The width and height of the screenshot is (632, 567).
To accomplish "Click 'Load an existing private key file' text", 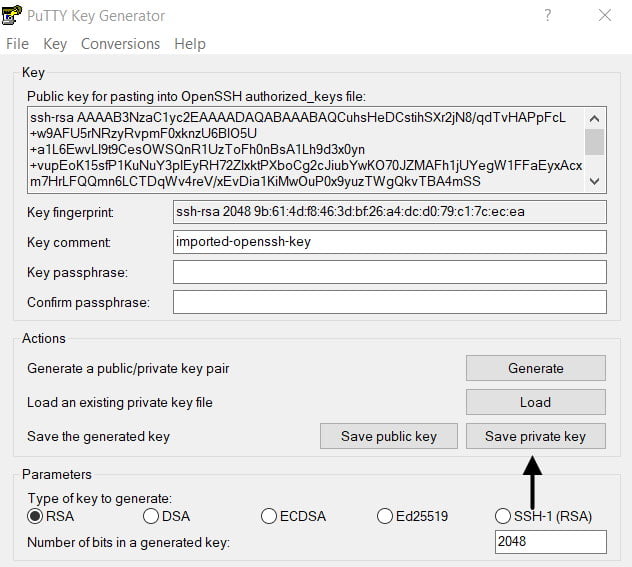I will click(120, 402).
